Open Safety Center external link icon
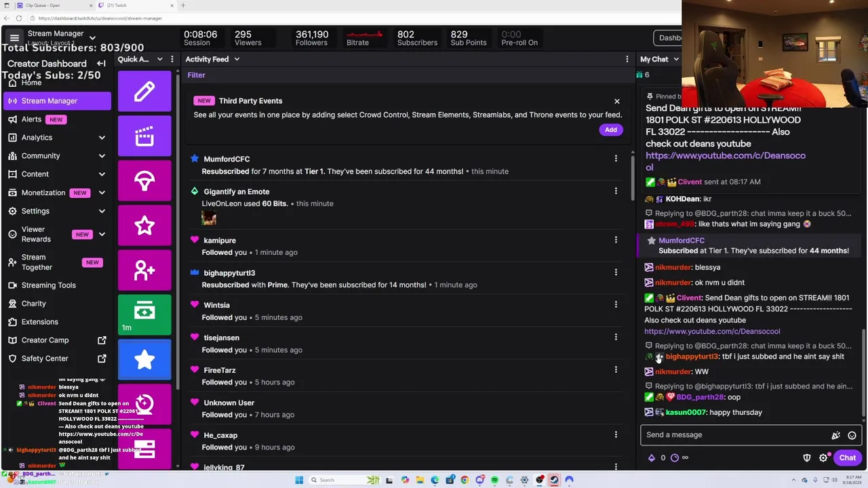Screen dimensions: 868x488 tap(102, 359)
